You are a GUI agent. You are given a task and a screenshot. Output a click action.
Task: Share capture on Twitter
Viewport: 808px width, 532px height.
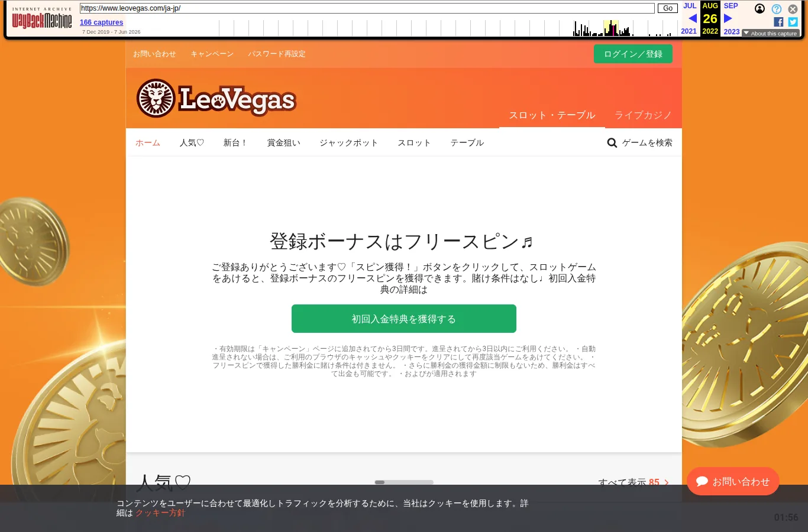point(793,22)
